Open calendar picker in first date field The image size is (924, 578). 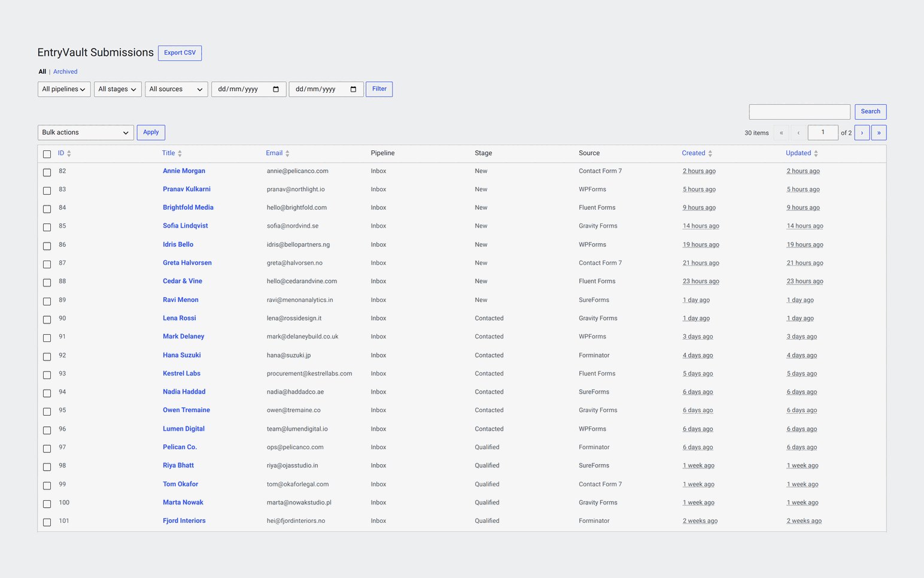click(x=276, y=89)
